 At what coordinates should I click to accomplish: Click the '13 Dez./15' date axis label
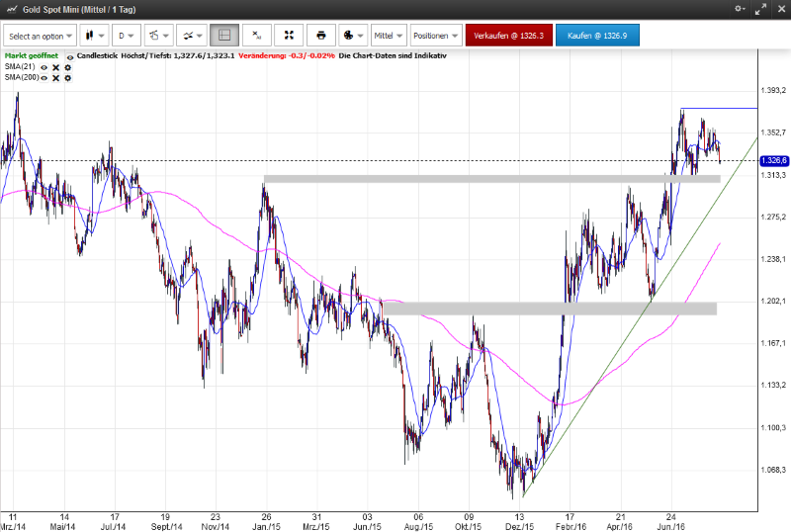pyautogui.click(x=520, y=522)
